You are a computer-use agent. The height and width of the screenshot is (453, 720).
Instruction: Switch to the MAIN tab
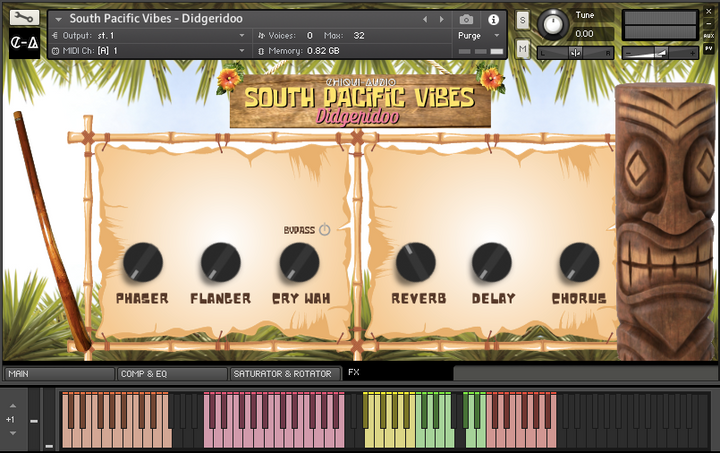(59, 374)
